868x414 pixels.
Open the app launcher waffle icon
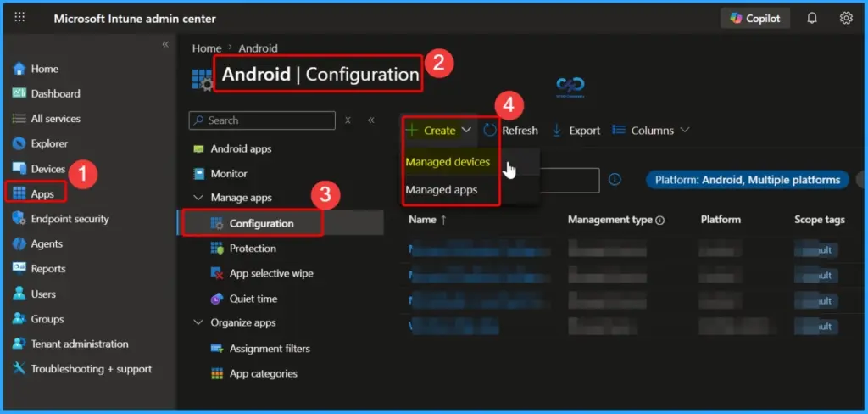19,17
